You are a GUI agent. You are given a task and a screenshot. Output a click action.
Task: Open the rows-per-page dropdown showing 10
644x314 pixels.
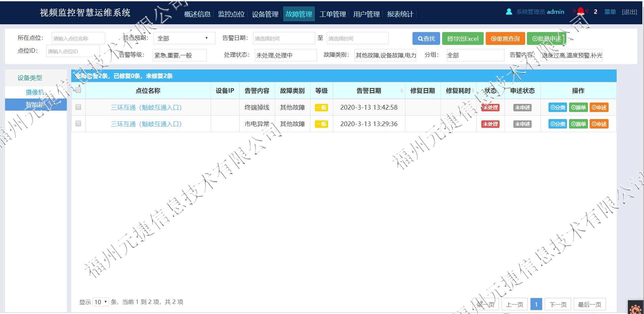coord(101,302)
